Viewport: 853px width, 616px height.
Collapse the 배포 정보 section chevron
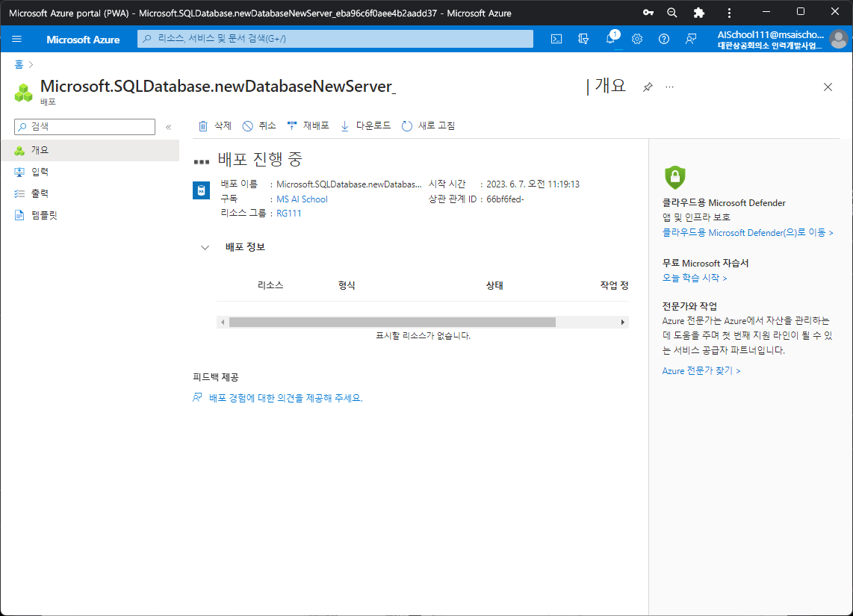[x=205, y=247]
